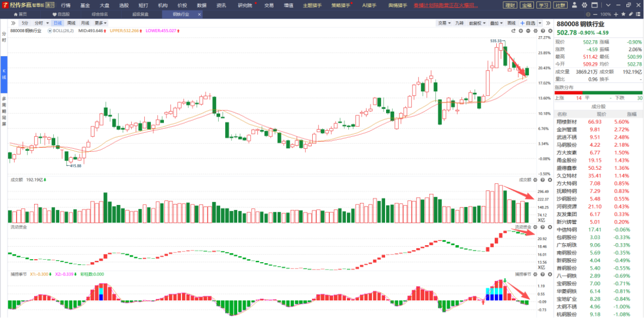Open the 大盘 menu
The height and width of the screenshot is (318, 644).
(104, 5)
